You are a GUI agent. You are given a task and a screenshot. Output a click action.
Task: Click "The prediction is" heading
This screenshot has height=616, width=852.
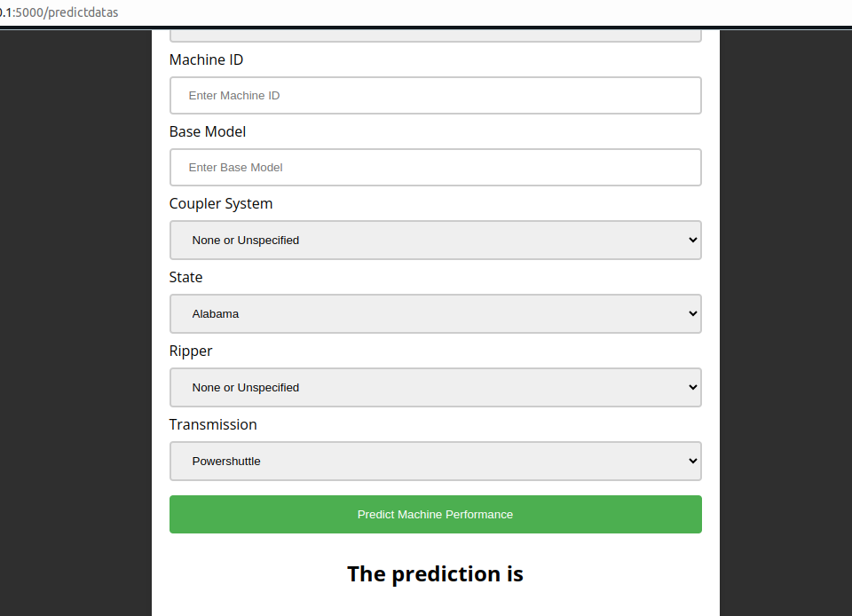coord(435,574)
